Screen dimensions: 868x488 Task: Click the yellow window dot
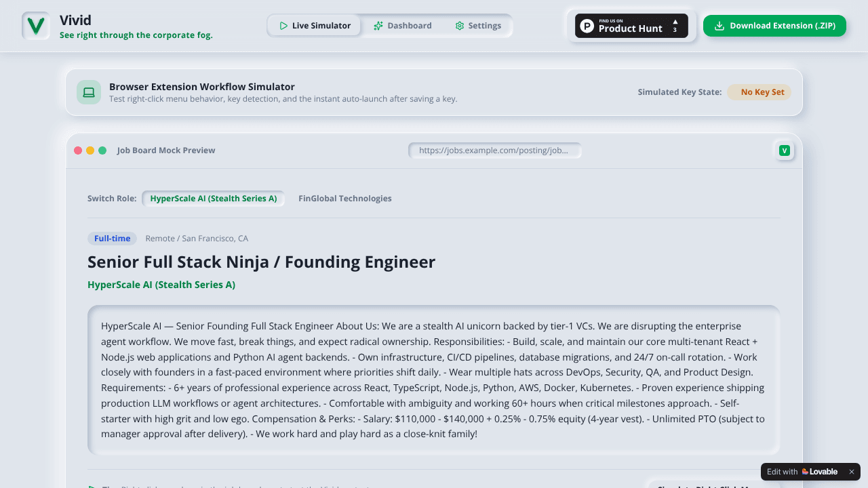[90, 150]
